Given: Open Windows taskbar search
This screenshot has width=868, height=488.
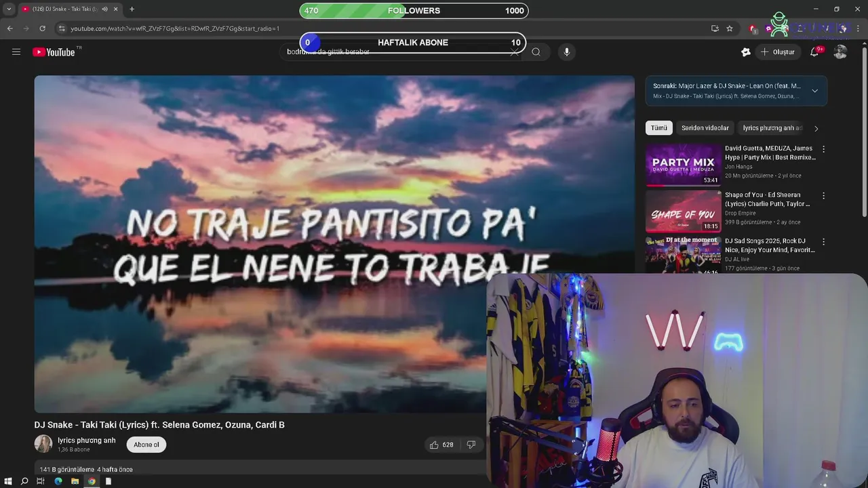Looking at the screenshot, I should coord(24,481).
